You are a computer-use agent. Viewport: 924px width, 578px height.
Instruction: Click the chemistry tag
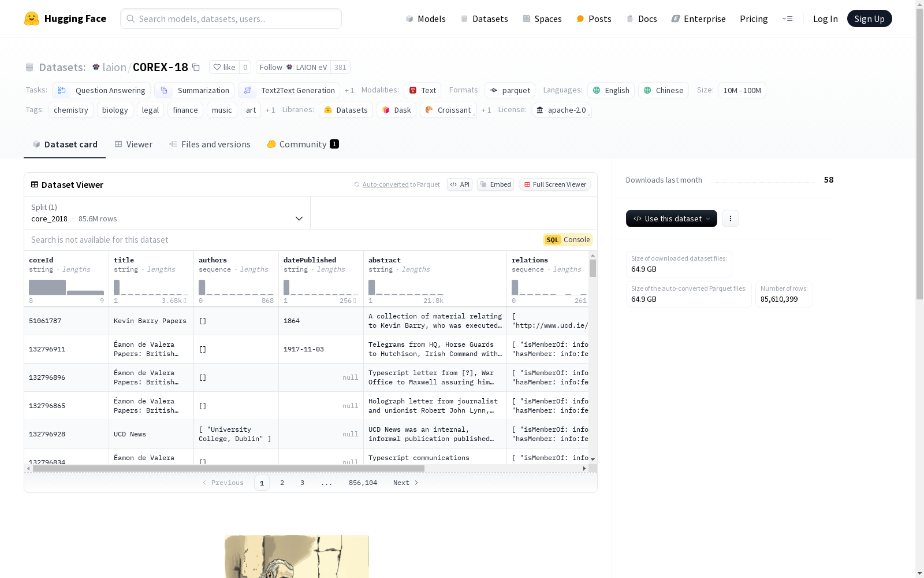coord(71,110)
